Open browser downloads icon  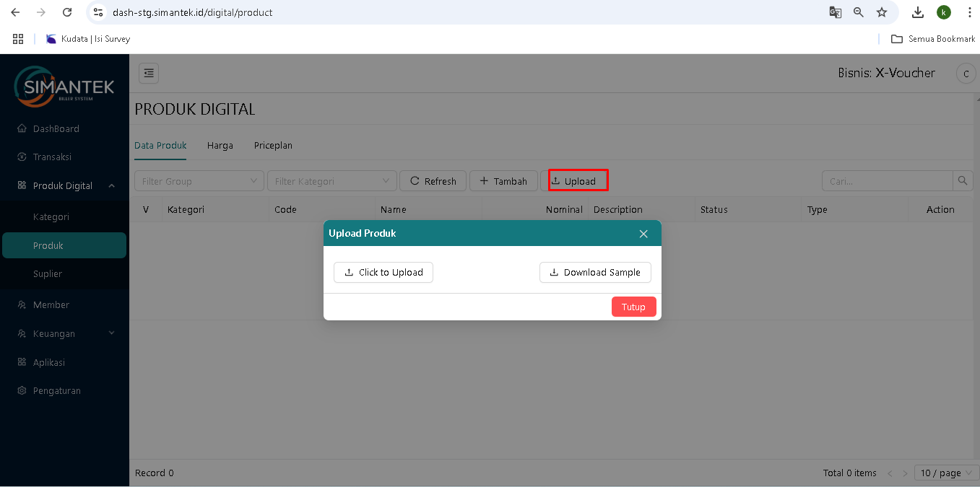[918, 12]
